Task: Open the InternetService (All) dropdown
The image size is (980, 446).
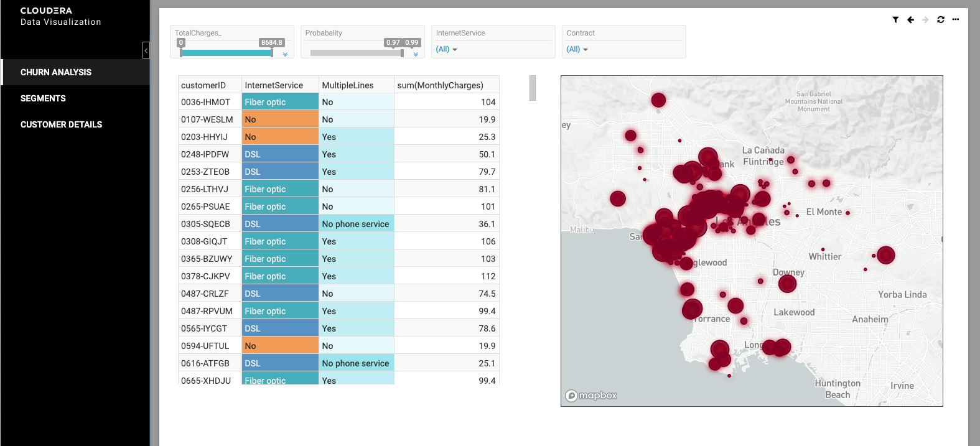Action: click(446, 49)
